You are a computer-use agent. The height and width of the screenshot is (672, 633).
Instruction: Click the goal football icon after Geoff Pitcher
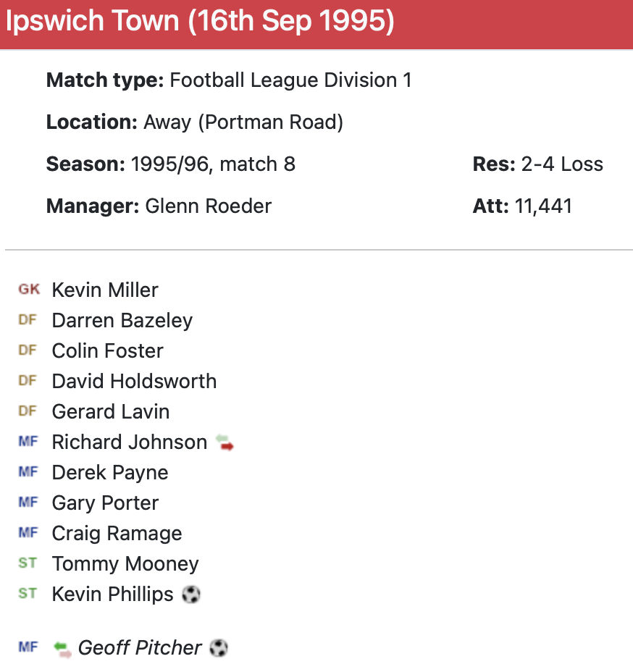click(x=219, y=648)
